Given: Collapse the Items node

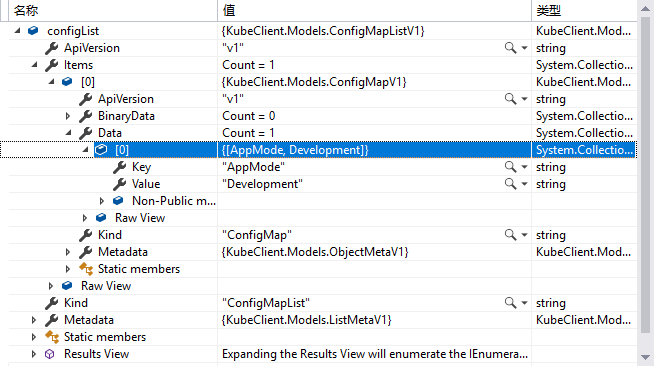Looking at the screenshot, I should (x=35, y=65).
